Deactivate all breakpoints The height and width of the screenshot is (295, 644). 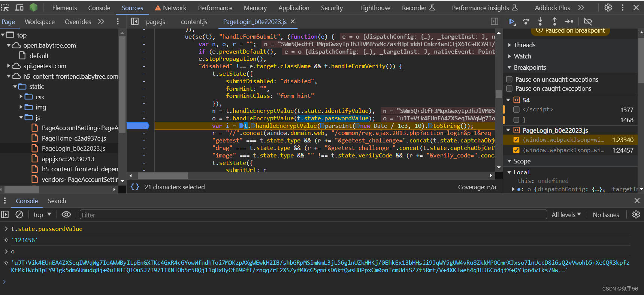[588, 22]
